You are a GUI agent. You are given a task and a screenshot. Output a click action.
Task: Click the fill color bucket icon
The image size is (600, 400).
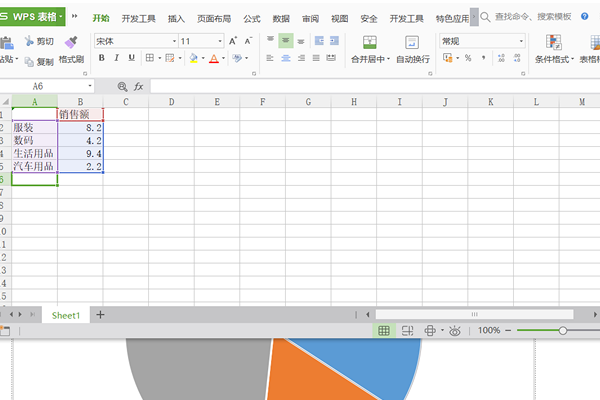pyautogui.click(x=194, y=58)
